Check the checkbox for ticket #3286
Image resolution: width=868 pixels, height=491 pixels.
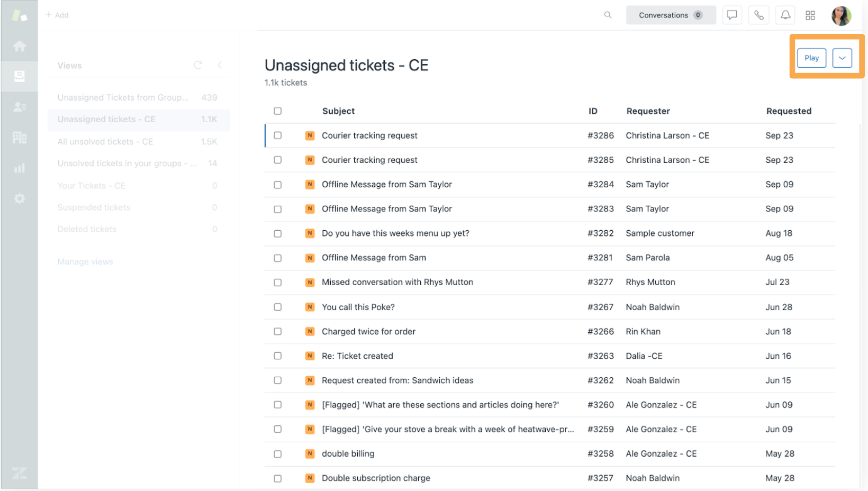tap(277, 135)
